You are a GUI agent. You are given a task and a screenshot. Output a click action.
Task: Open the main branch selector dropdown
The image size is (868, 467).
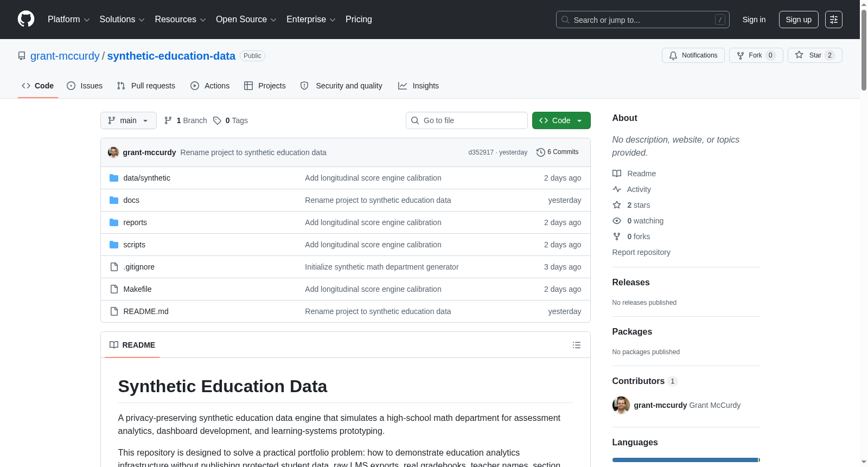pos(129,120)
